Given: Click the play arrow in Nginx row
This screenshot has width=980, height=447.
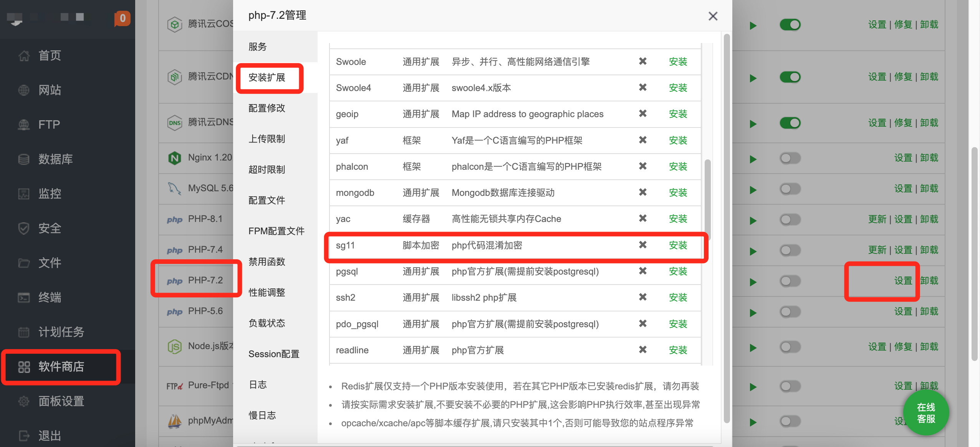Looking at the screenshot, I should (753, 159).
